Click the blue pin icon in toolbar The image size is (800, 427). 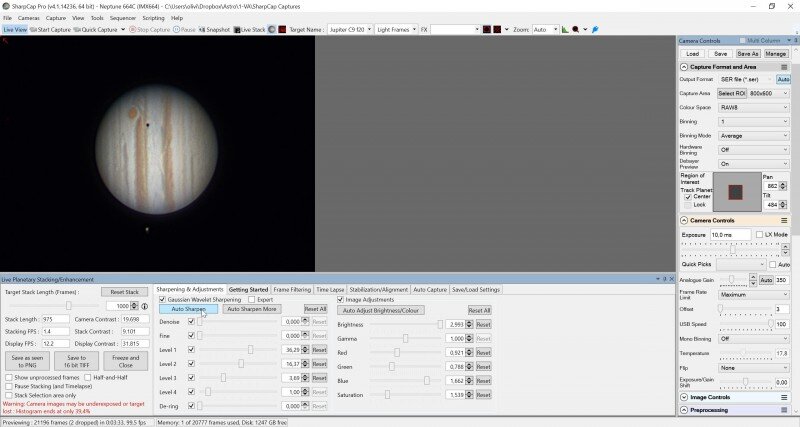point(595,30)
